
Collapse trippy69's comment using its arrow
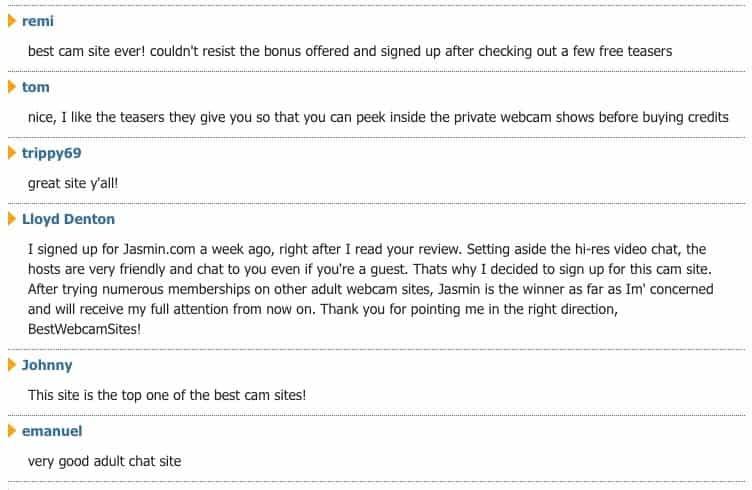pos(13,153)
